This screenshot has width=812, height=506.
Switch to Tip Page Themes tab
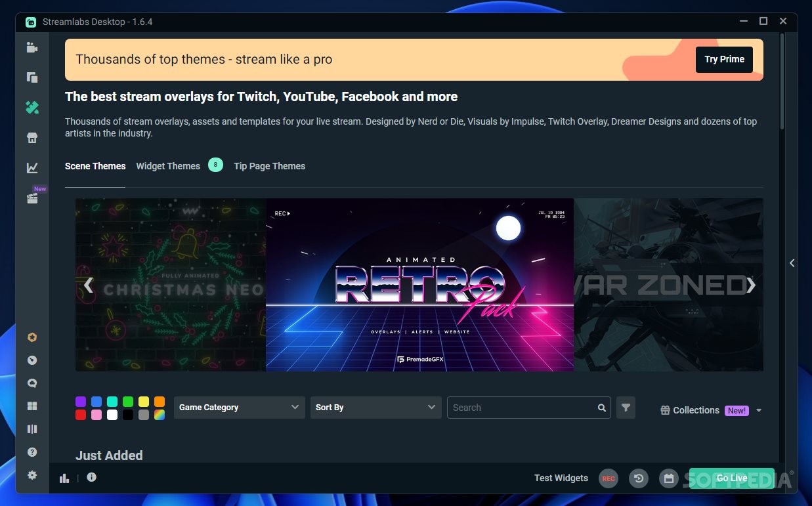point(270,166)
